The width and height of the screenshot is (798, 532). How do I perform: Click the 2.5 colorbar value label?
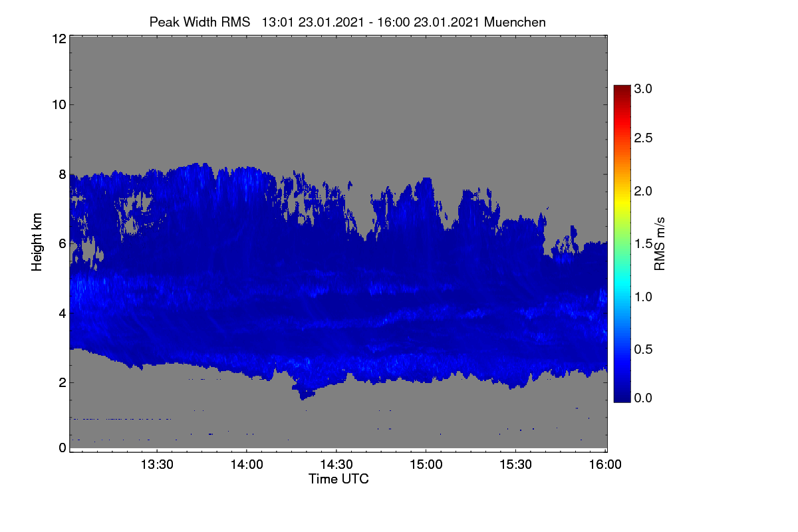click(x=643, y=138)
